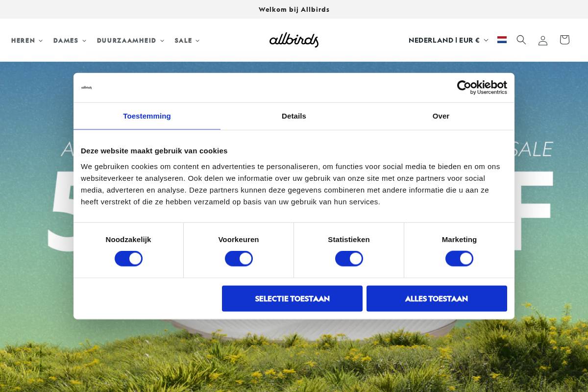Screen dimensions: 588x392
Task: Click the account login icon
Action: 542,40
